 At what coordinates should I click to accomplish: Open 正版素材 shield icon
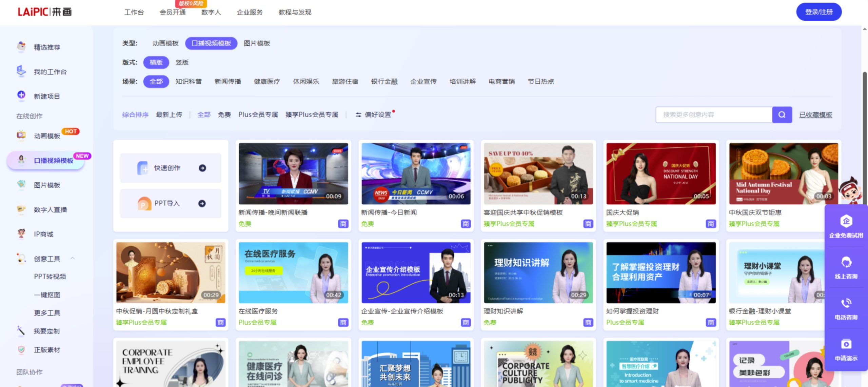(21, 349)
